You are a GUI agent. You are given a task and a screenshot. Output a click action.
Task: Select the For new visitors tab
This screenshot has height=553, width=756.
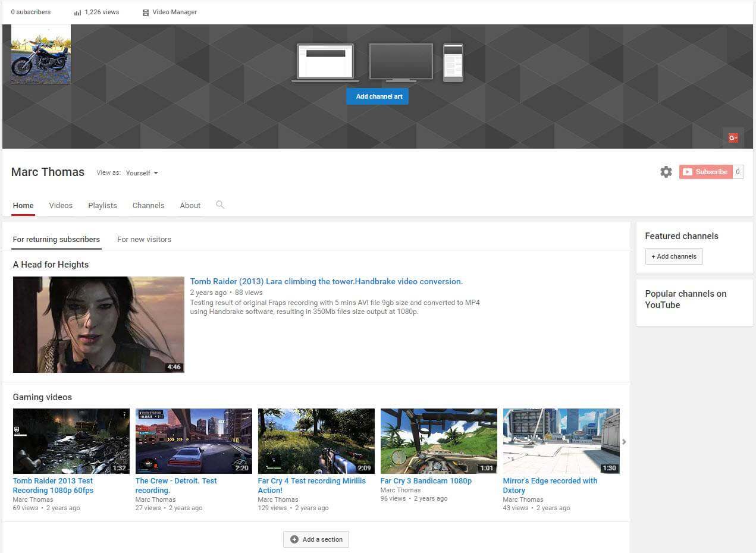tap(144, 239)
